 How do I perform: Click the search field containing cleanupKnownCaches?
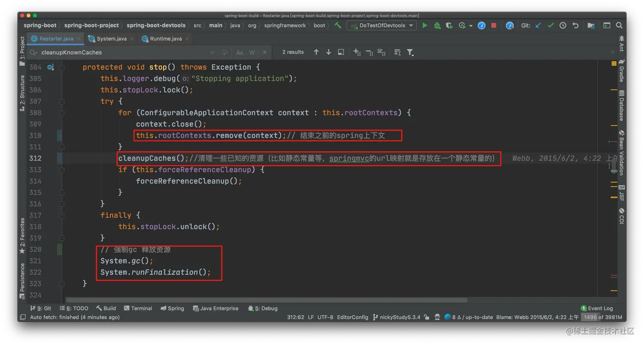124,52
